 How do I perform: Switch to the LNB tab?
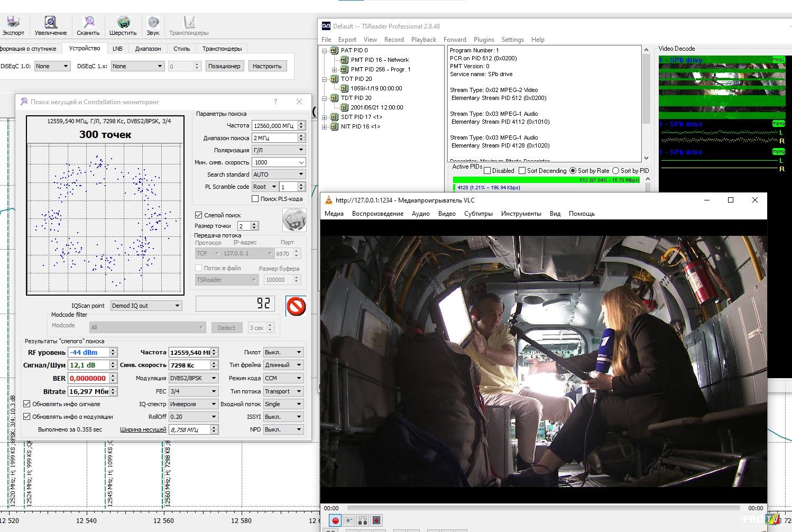tap(117, 49)
